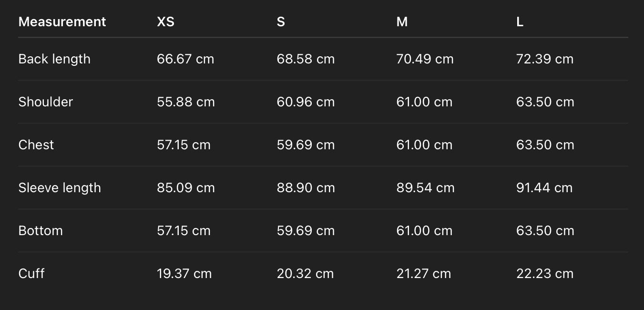Screen dimensions: 644x310
Task: Select the 88.90 cm sleeve length value
Action: pos(306,188)
